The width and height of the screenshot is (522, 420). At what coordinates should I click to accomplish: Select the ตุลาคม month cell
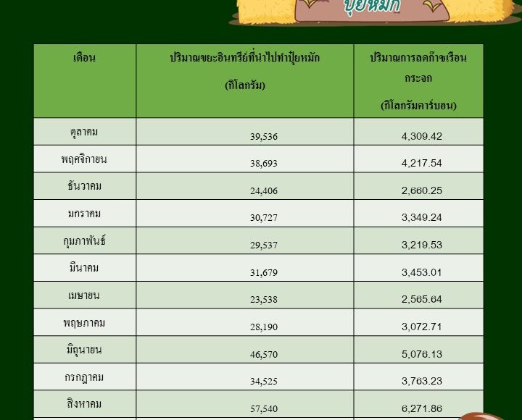click(85, 132)
